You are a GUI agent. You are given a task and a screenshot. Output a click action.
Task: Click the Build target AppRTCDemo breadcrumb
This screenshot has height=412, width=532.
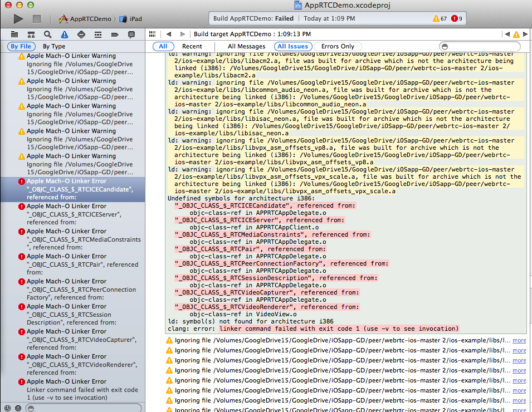point(252,34)
